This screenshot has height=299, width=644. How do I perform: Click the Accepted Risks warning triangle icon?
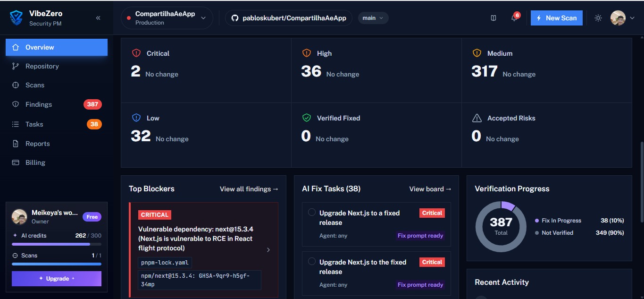click(x=477, y=118)
